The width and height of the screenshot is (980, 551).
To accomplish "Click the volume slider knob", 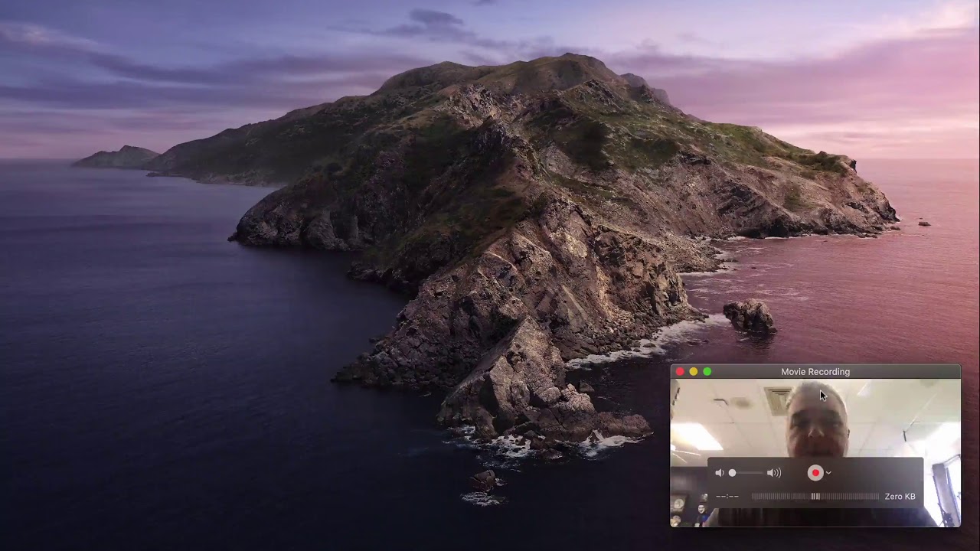I will point(732,473).
